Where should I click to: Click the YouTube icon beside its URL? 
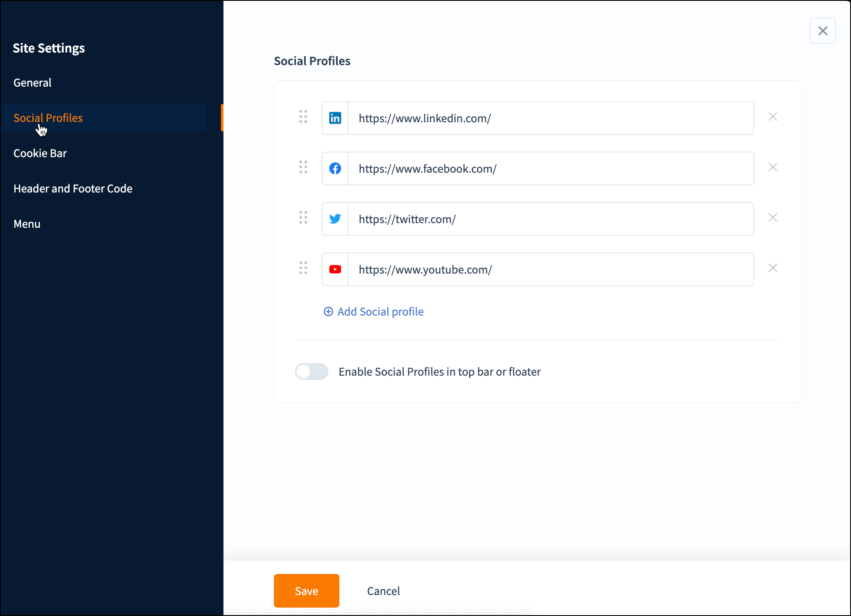pos(335,269)
